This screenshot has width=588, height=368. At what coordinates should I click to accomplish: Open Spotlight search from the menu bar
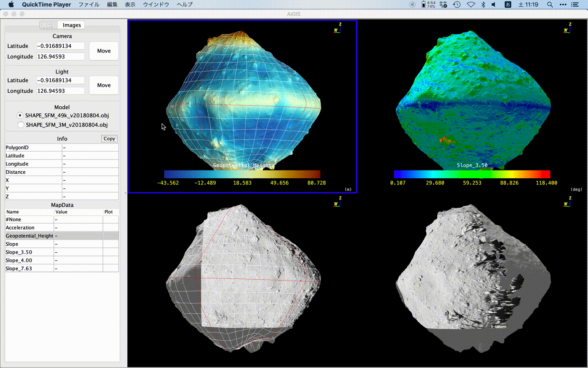[x=550, y=4]
